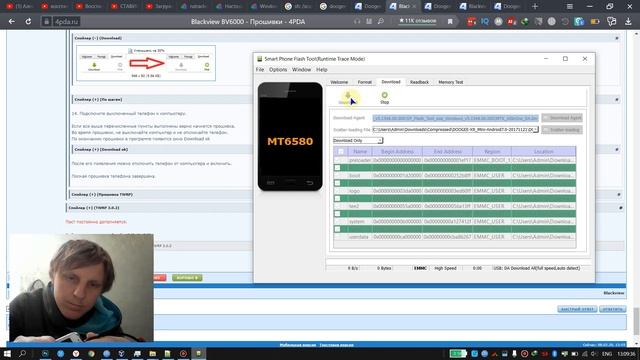The width and height of the screenshot is (640, 360).
Task: Click the Region column header
Action: 492,151
